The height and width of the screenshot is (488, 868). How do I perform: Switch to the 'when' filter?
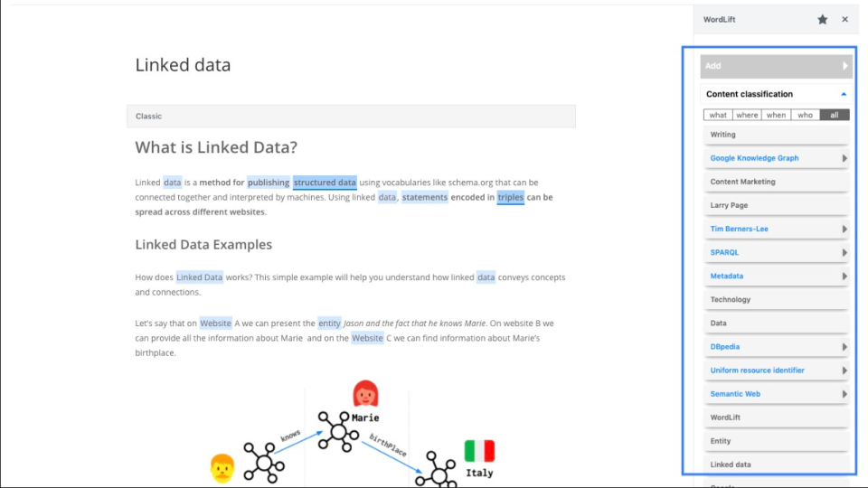[x=776, y=115]
